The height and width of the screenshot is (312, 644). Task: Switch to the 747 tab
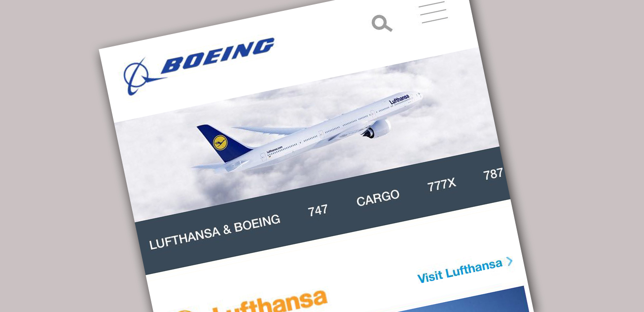point(318,210)
